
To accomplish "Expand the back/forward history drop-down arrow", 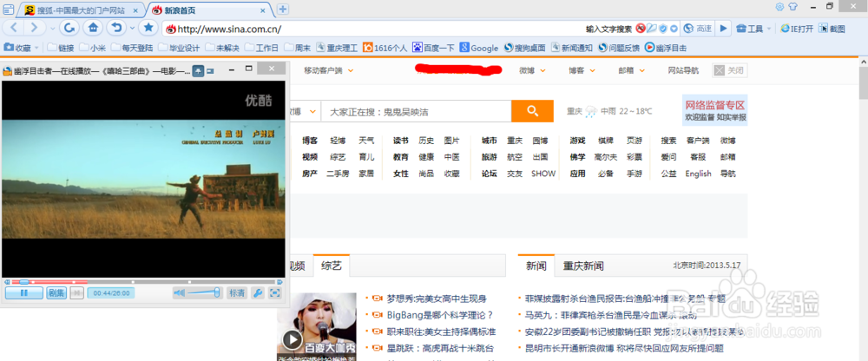I will pos(53,29).
